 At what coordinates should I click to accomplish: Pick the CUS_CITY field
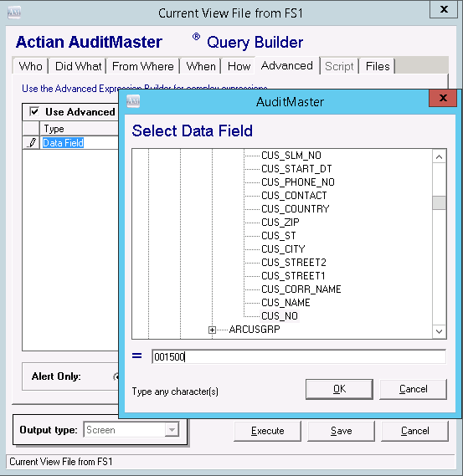283,249
